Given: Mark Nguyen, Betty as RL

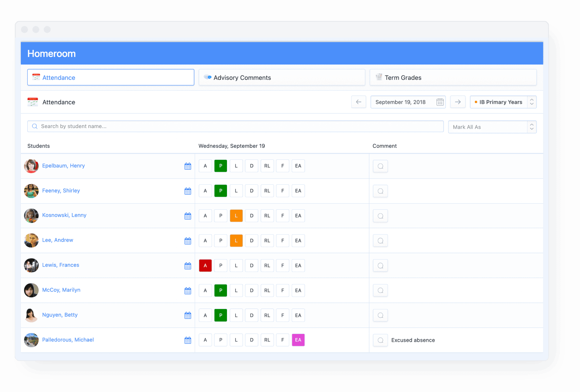Looking at the screenshot, I should 267,315.
